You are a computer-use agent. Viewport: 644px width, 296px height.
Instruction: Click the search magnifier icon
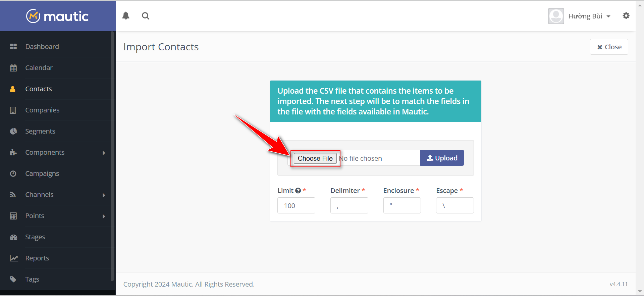tap(146, 16)
